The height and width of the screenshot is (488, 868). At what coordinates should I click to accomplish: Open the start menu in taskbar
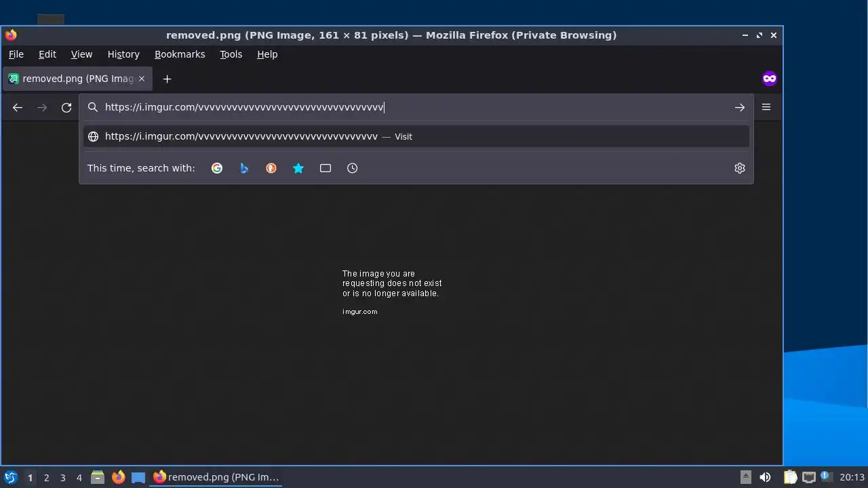10,477
